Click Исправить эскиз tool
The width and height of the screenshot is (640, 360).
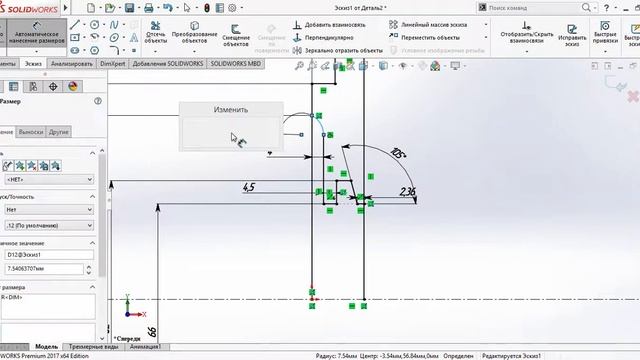pos(572,35)
